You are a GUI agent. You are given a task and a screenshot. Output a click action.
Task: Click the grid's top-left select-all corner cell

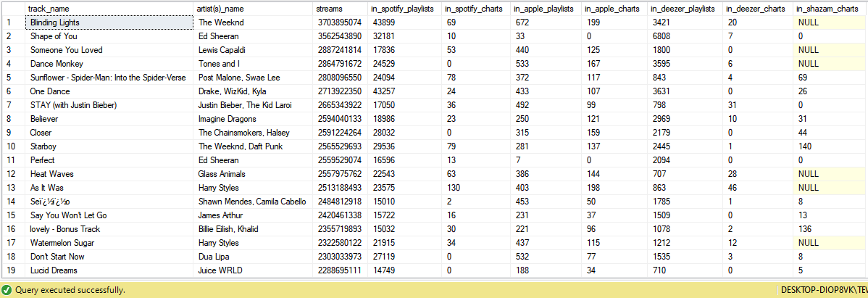(x=12, y=8)
